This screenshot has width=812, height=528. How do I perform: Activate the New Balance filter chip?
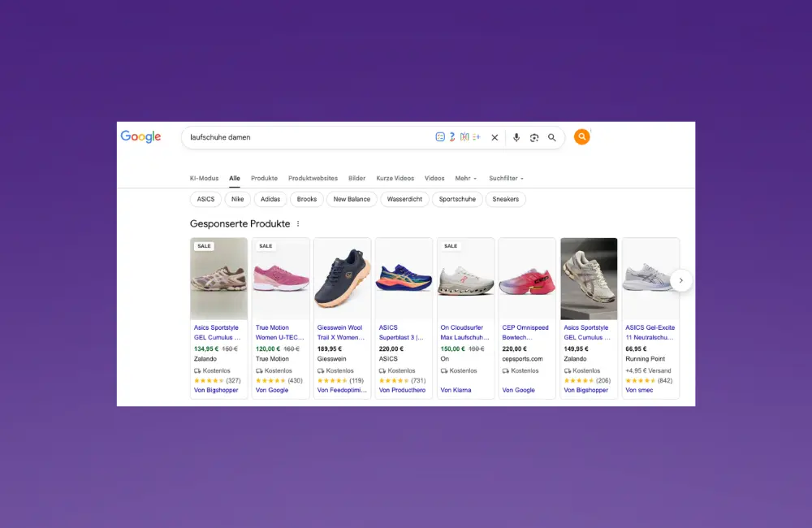(352, 199)
